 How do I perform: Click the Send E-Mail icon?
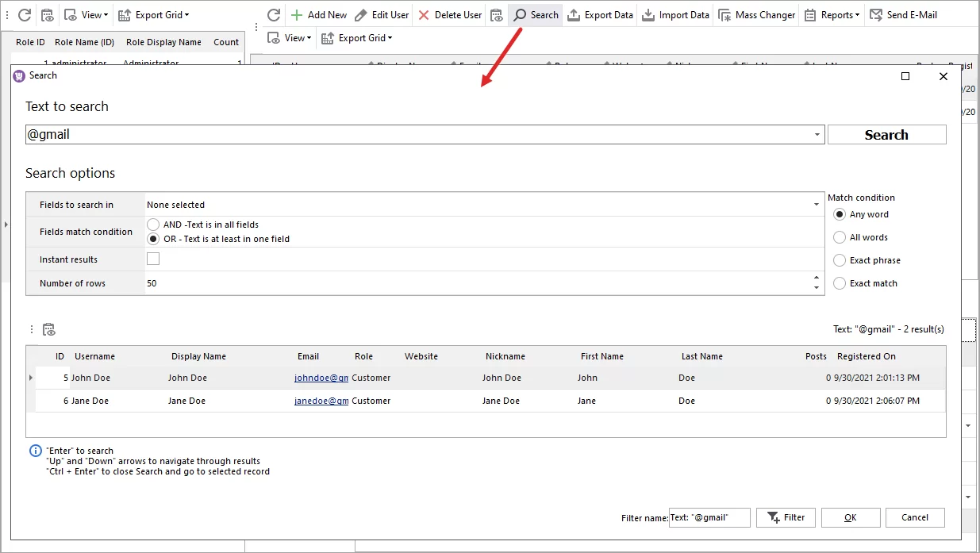click(875, 13)
